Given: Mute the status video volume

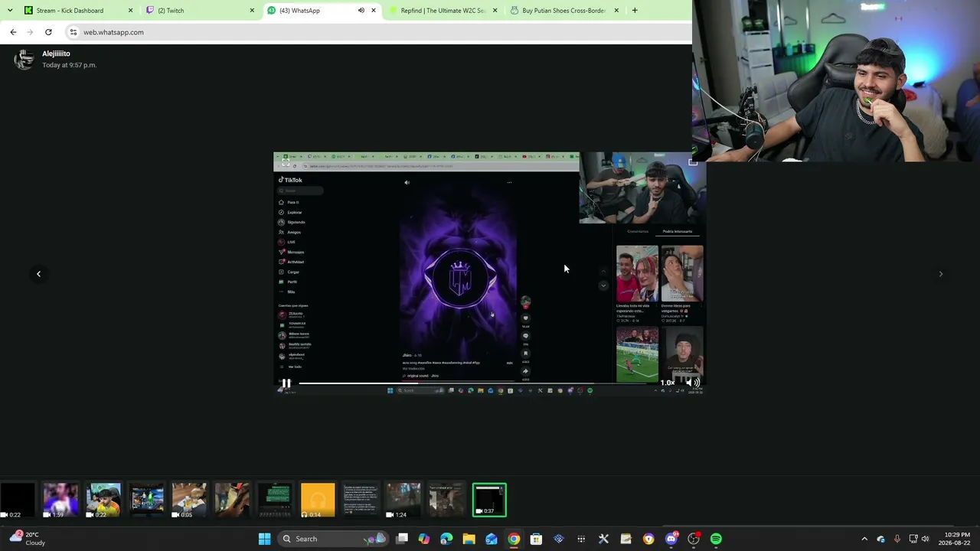Looking at the screenshot, I should [x=691, y=383].
